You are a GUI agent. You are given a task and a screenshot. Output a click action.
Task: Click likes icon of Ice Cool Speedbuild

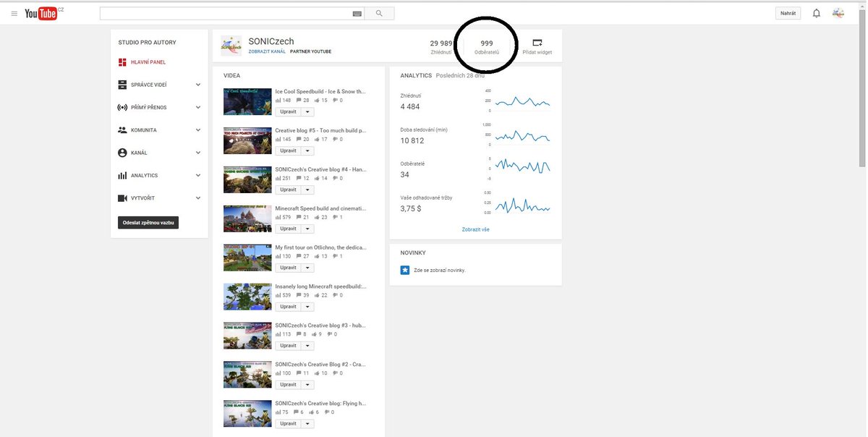pyautogui.click(x=316, y=101)
